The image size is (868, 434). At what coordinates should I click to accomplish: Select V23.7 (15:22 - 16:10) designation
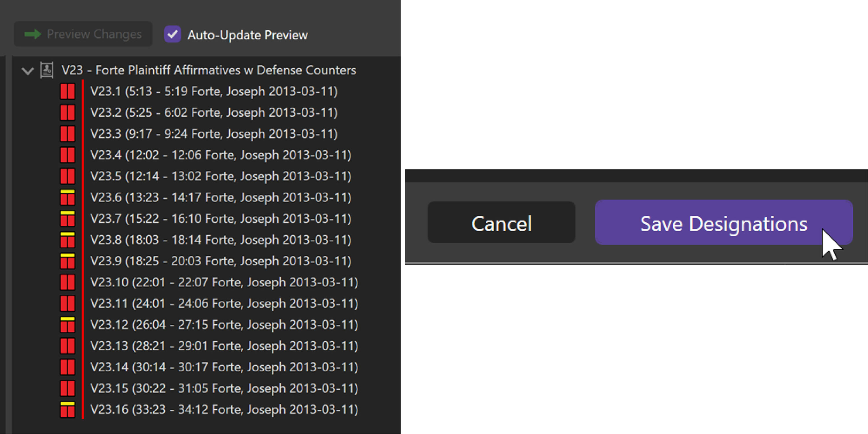(221, 219)
